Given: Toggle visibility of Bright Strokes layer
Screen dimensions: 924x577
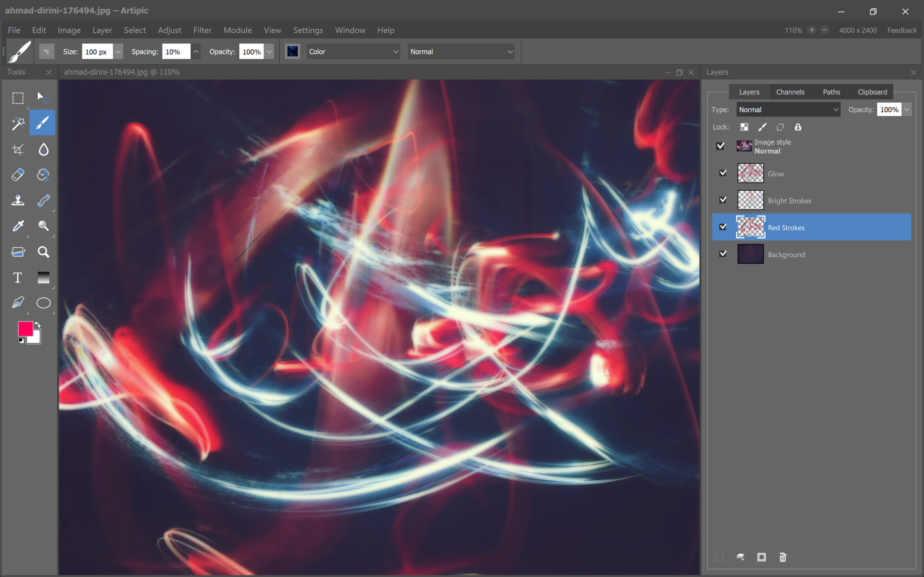Looking at the screenshot, I should (x=723, y=200).
